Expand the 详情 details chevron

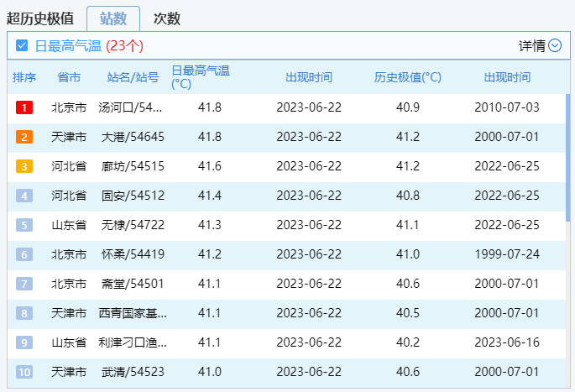pyautogui.click(x=554, y=45)
